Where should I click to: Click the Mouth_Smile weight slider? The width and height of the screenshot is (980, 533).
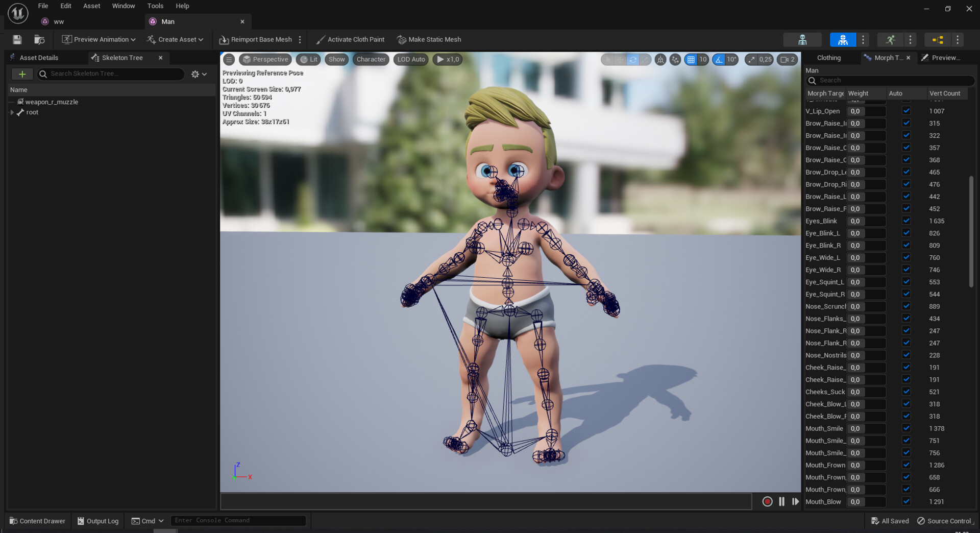866,428
